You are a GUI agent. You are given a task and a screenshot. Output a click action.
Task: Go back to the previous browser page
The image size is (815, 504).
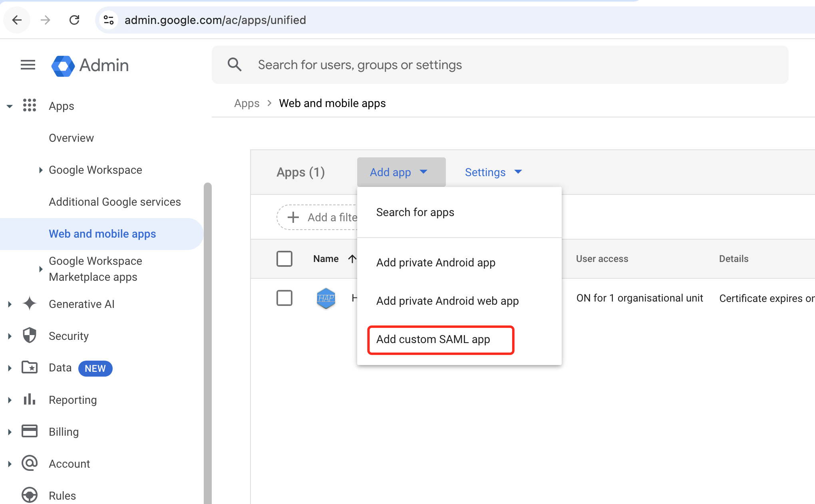coord(17,20)
